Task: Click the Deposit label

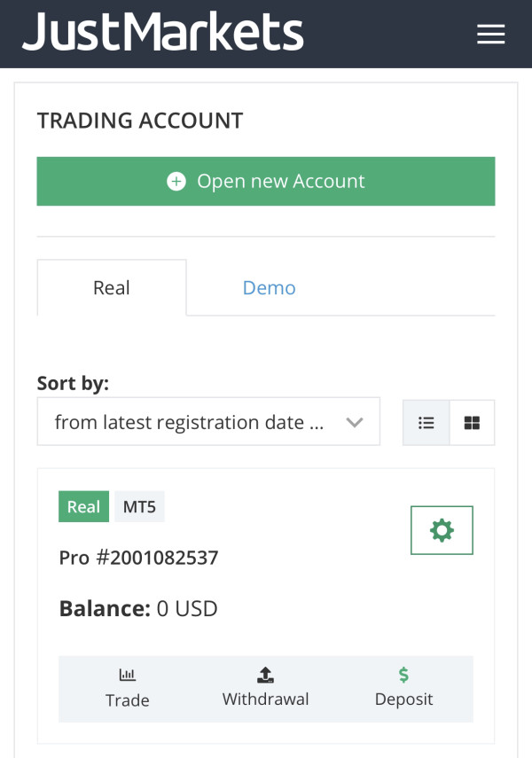Action: pyautogui.click(x=403, y=699)
